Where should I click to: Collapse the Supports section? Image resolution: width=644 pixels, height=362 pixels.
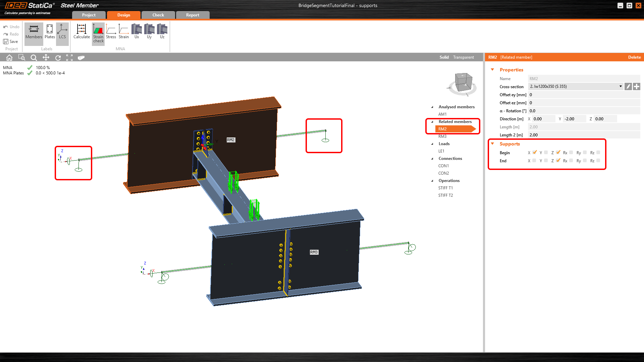492,144
